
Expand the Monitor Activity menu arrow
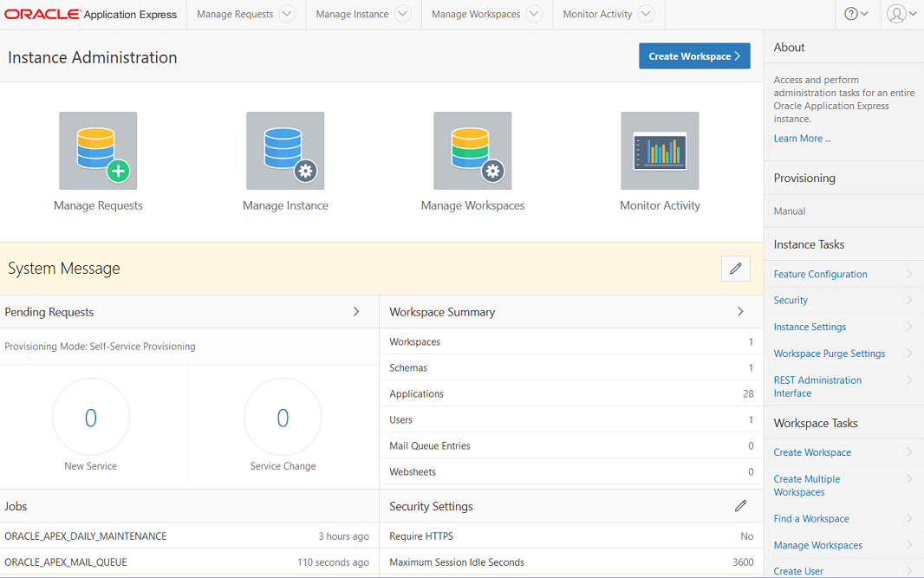point(646,14)
